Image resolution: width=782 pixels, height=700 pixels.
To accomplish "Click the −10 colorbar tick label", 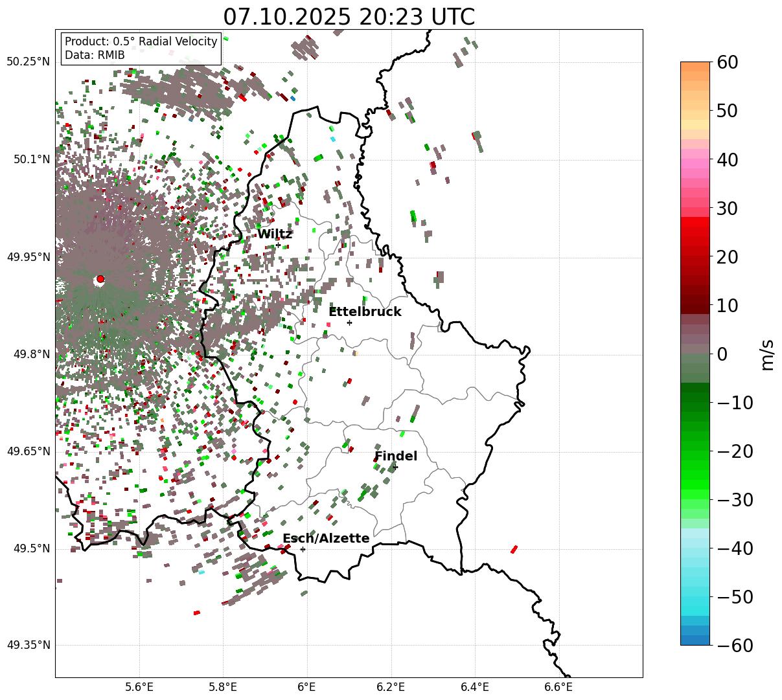I will [737, 403].
